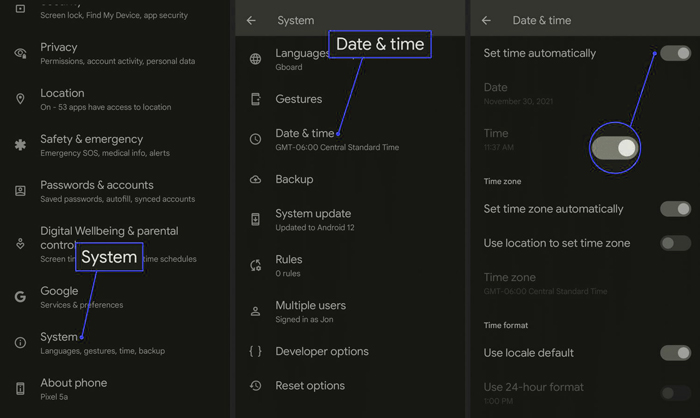Image resolution: width=700 pixels, height=418 pixels.
Task: Enable Use location to set time zone
Action: pos(675,243)
